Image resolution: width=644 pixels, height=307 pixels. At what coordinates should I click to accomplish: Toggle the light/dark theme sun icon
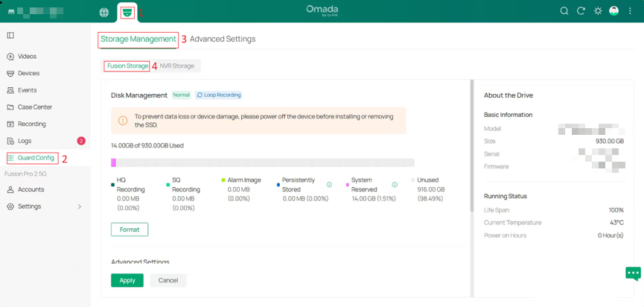pos(598,11)
